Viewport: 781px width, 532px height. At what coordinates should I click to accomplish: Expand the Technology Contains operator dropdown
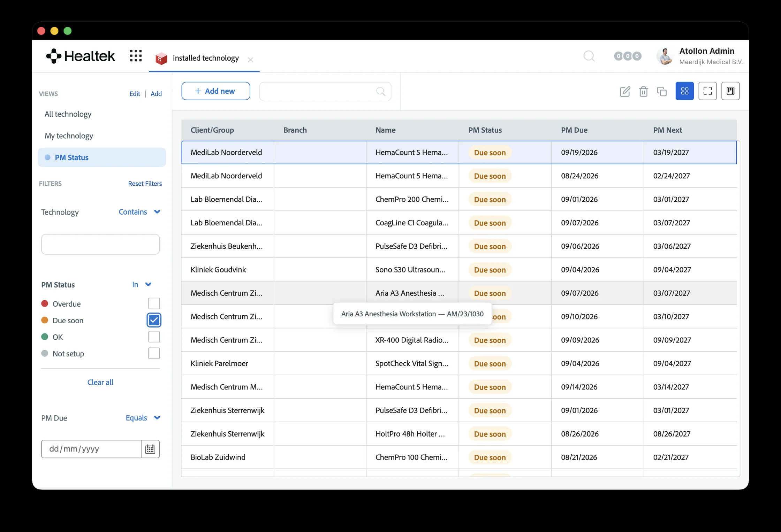(x=139, y=212)
